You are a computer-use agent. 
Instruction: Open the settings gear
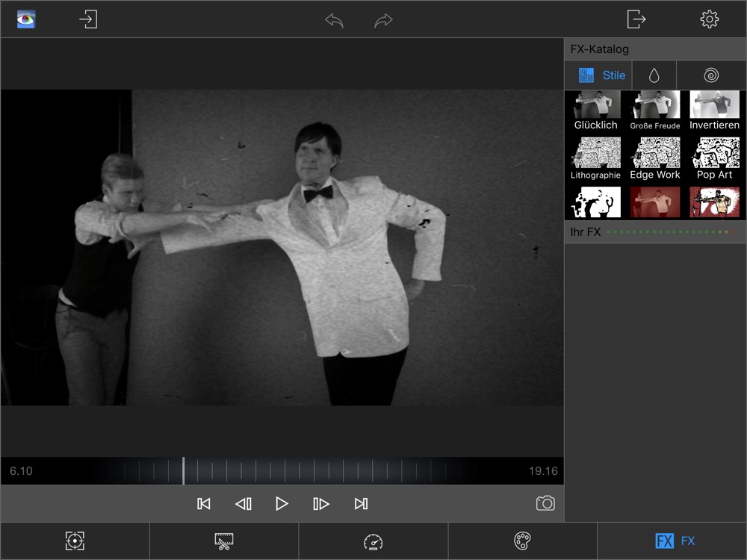click(x=709, y=19)
